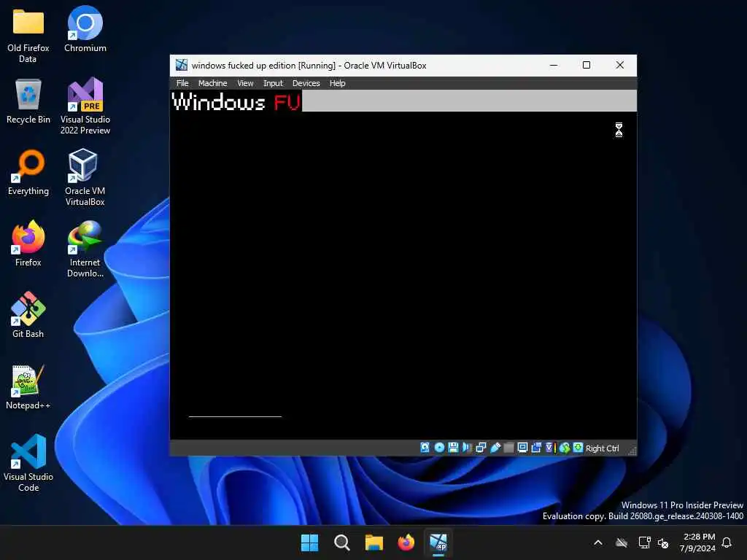This screenshot has height=560, width=747.
Task: Select the Recycle Bin icon
Action: 28,101
